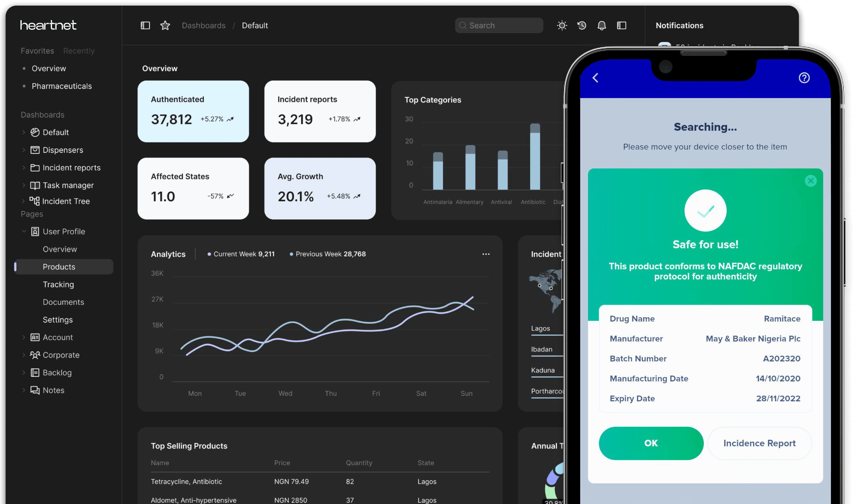The width and height of the screenshot is (856, 504).
Task: Toggle the left sidebar panel icon
Action: click(145, 25)
